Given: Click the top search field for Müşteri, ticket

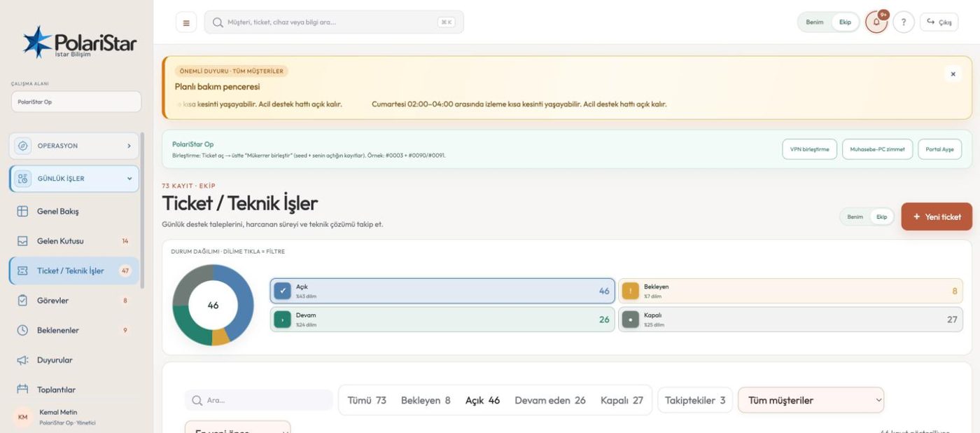Looking at the screenshot, I should point(334,22).
